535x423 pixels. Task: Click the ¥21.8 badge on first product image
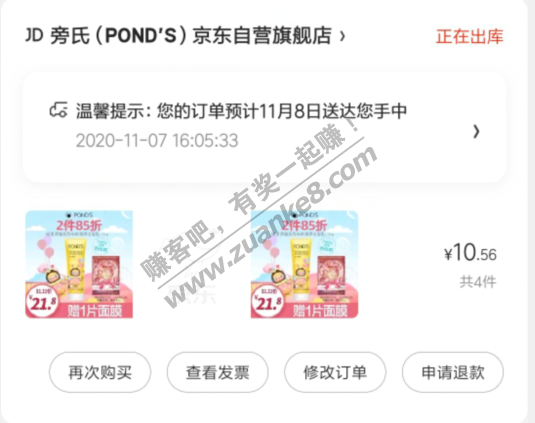[x=42, y=302]
